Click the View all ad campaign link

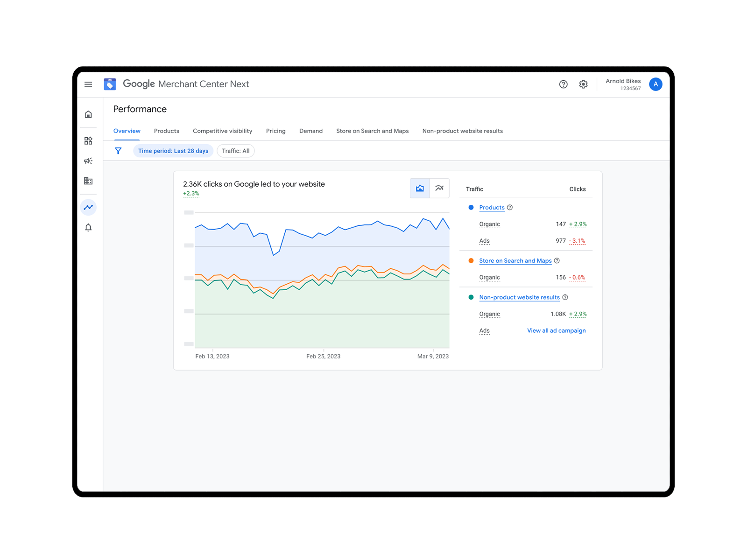[x=556, y=330]
